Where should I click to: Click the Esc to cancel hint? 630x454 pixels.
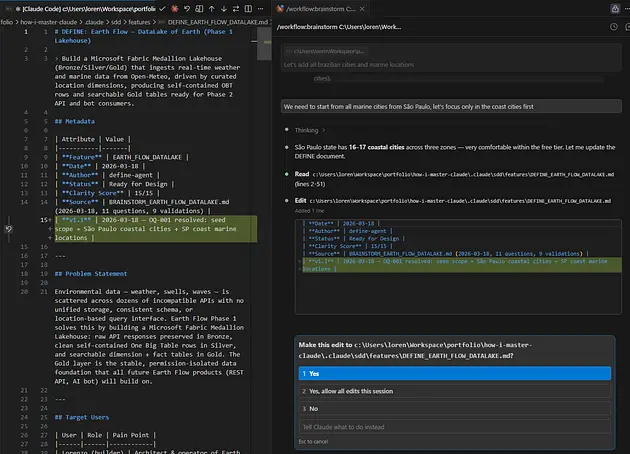pyautogui.click(x=313, y=442)
